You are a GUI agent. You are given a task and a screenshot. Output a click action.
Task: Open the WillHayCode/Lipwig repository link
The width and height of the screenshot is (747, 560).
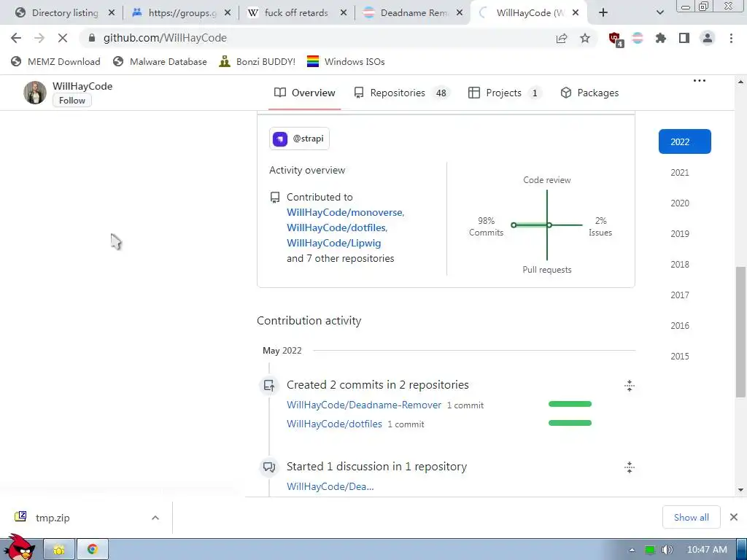coord(334,243)
